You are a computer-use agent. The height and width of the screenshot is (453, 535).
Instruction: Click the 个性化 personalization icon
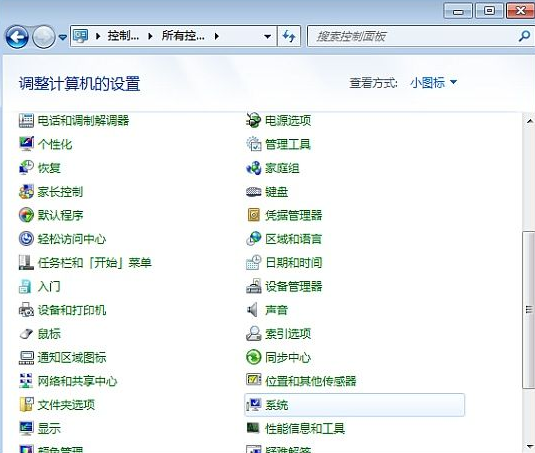pos(26,144)
